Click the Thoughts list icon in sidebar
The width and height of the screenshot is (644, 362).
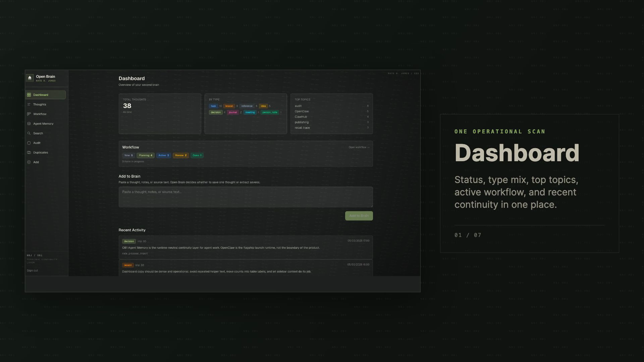tap(29, 105)
